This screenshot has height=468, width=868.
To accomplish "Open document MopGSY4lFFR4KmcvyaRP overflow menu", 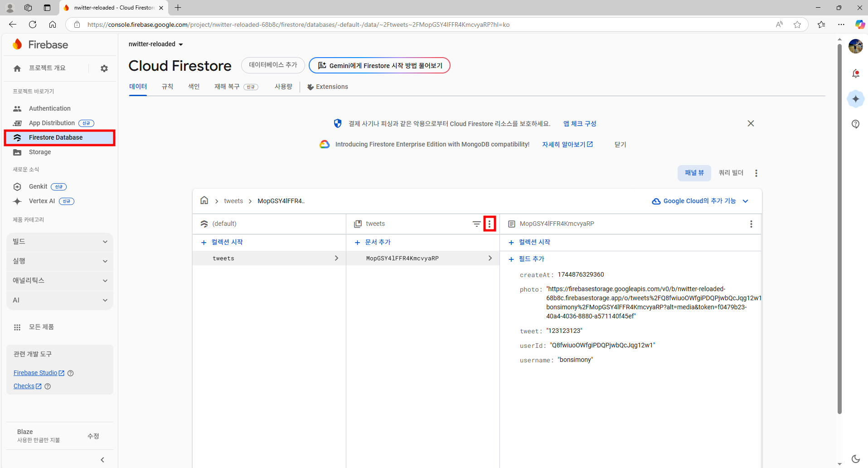I will pos(751,224).
